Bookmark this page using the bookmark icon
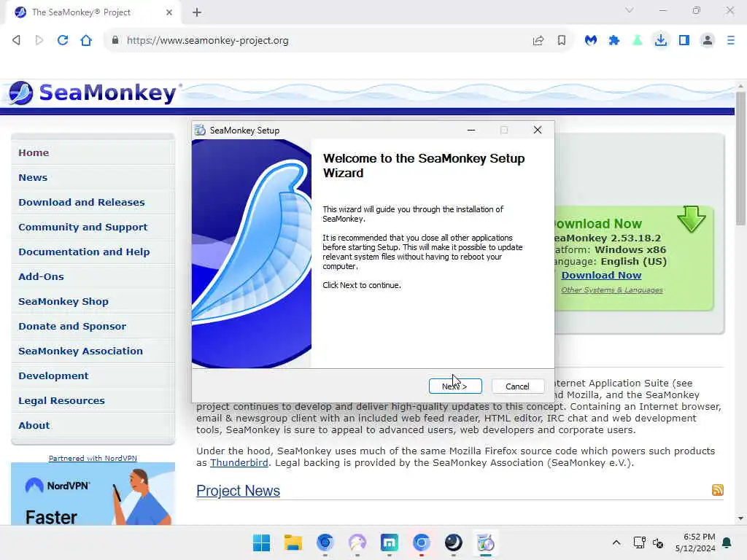Screen dimensions: 747x560 pyautogui.click(x=562, y=41)
